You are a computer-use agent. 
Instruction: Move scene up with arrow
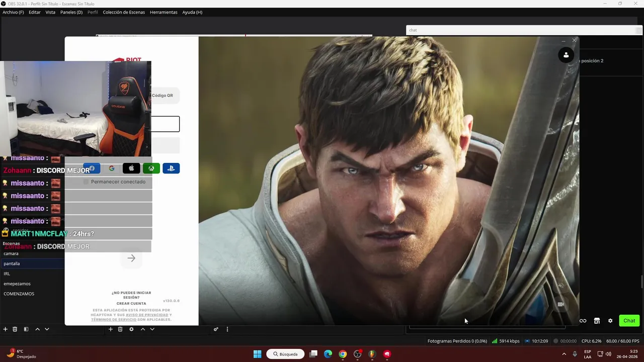37,329
